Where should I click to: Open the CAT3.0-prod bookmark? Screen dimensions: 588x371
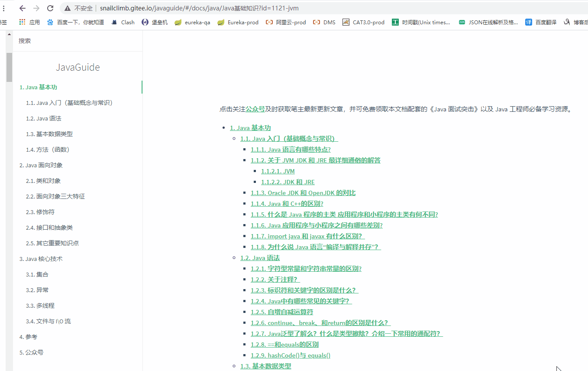[363, 22]
